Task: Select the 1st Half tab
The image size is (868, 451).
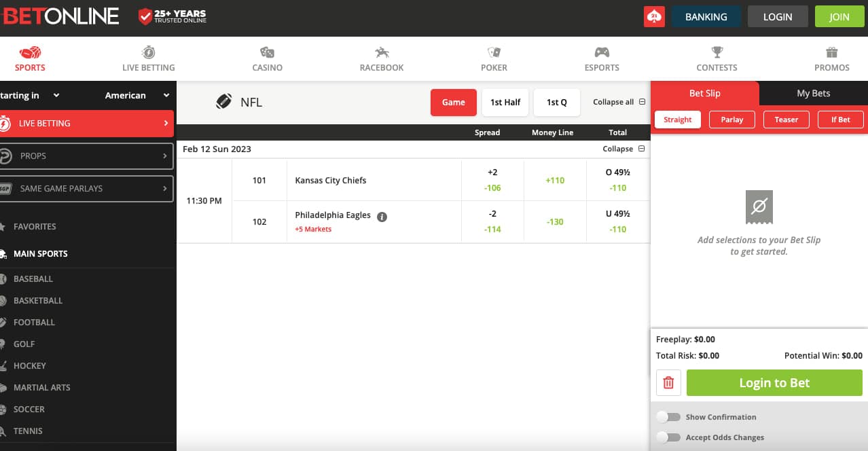Action: [505, 103]
